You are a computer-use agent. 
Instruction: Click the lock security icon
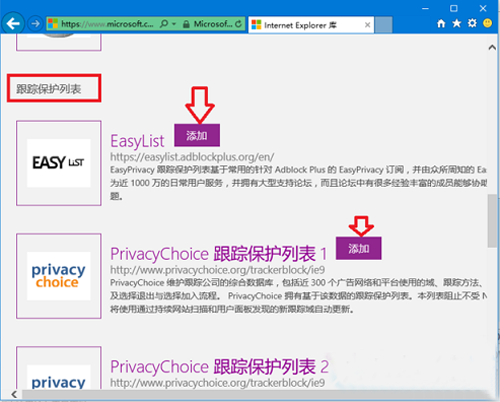coord(186,24)
